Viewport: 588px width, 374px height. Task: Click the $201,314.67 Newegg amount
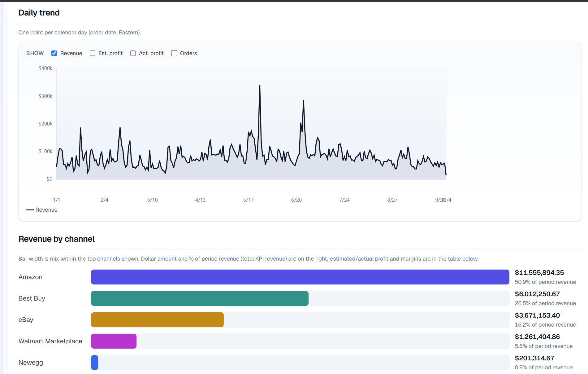click(534, 358)
